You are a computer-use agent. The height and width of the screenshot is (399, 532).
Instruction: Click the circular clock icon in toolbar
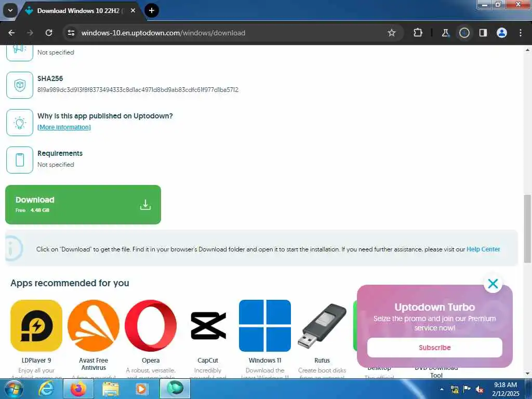pos(464,33)
